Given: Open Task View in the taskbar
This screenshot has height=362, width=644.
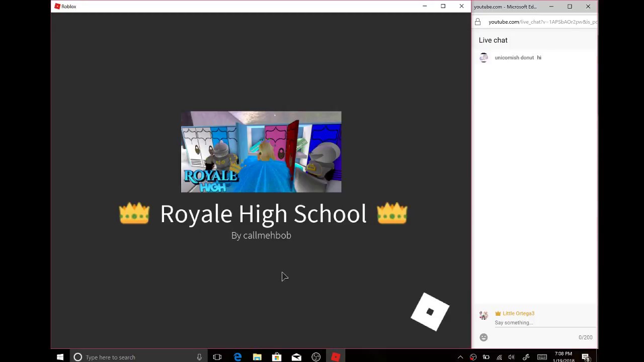Looking at the screenshot, I should pos(217,357).
